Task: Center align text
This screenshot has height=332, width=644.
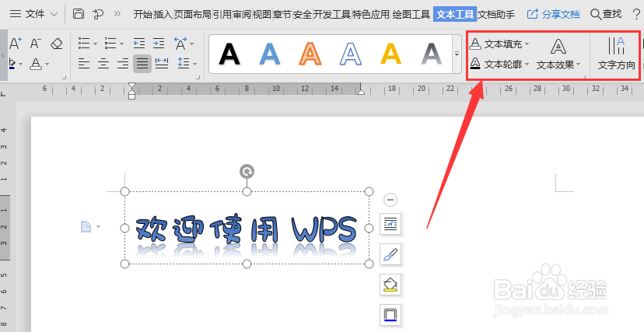Action: pos(103,64)
